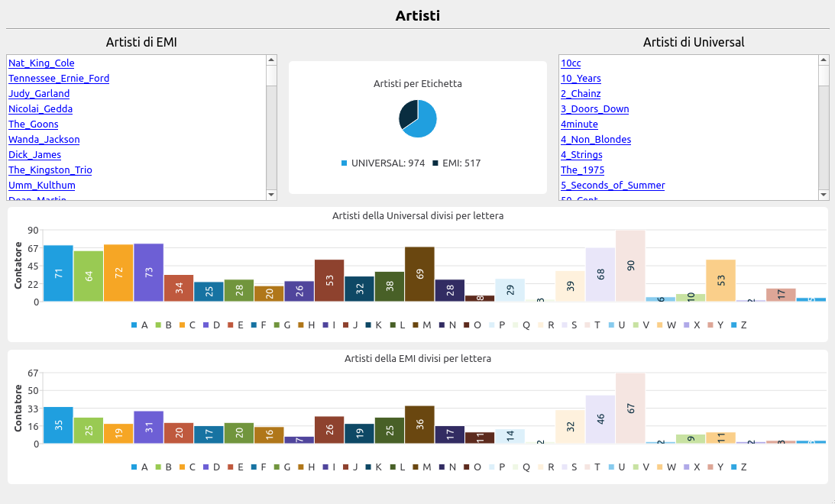Image resolution: width=835 pixels, height=504 pixels.
Task: Click Universal chart bar A with 71
Action: coord(58,273)
